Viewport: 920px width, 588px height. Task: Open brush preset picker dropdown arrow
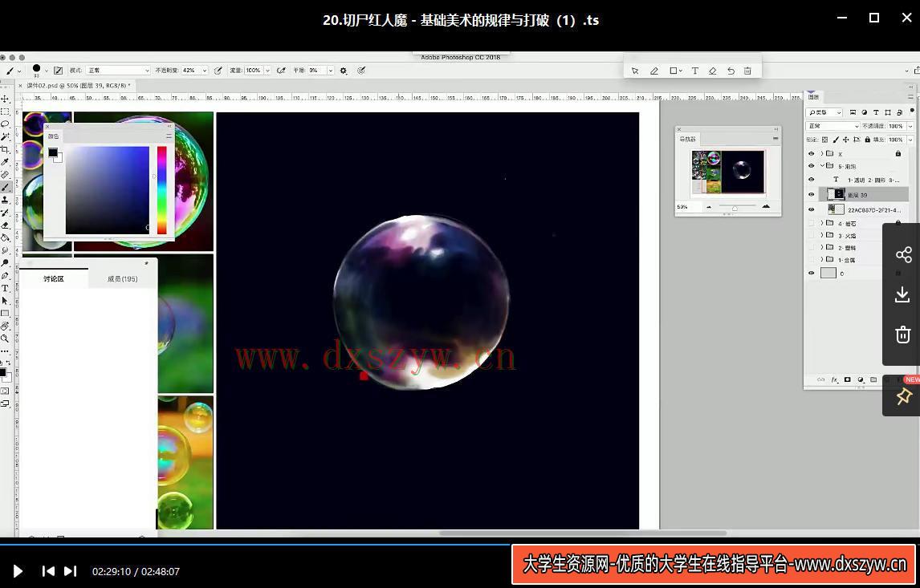click(x=47, y=71)
